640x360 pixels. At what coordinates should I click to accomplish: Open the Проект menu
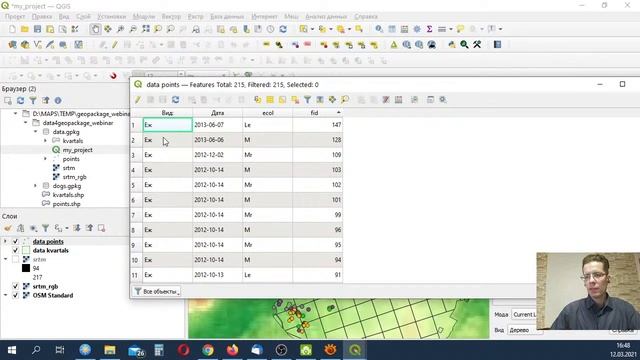(x=15, y=17)
